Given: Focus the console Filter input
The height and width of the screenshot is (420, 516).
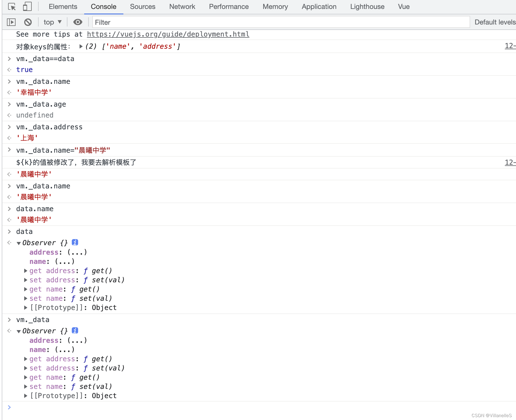Looking at the screenshot, I should [281, 22].
